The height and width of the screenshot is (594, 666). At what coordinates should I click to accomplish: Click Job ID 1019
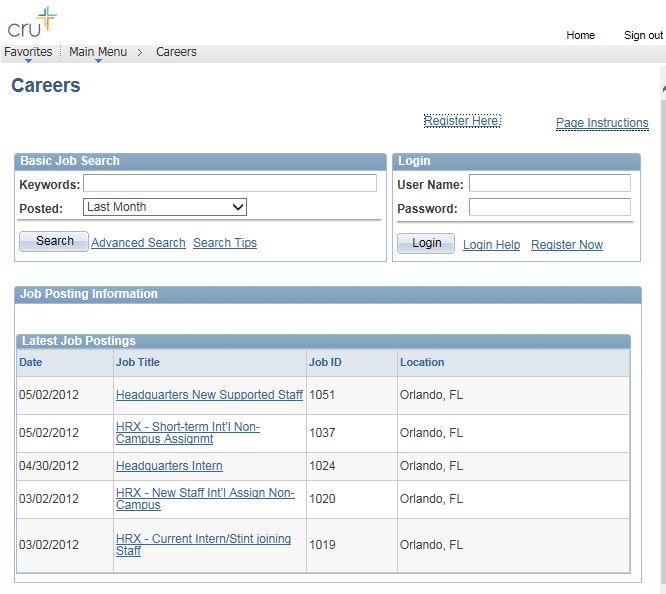[322, 545]
